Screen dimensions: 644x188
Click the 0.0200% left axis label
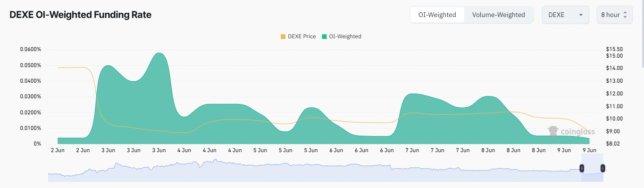pyautogui.click(x=31, y=112)
